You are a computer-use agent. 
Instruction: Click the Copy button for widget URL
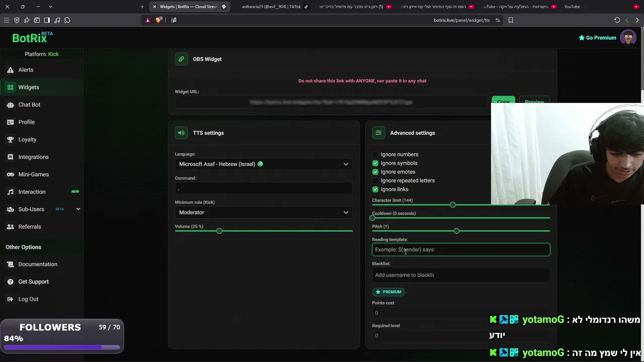(x=503, y=100)
